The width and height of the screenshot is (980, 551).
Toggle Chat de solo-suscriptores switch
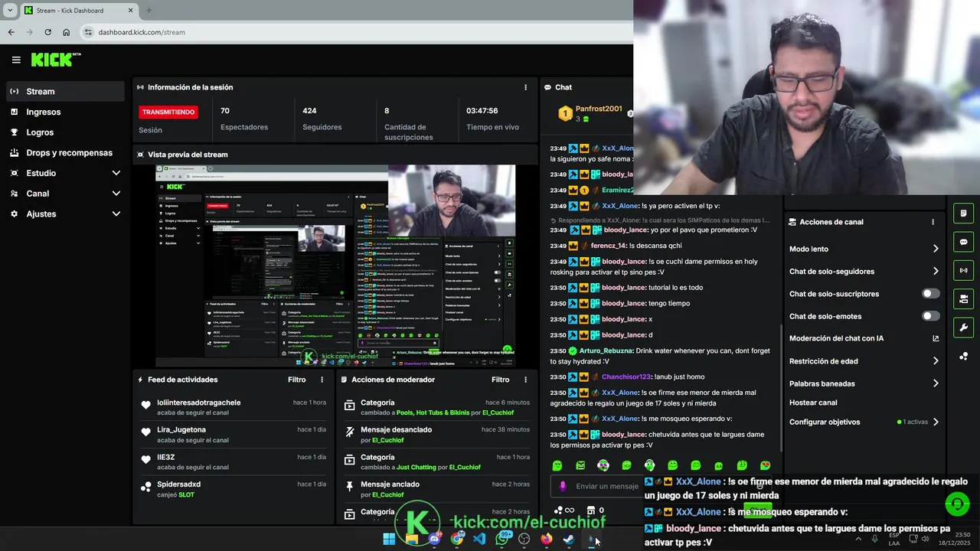coord(930,294)
